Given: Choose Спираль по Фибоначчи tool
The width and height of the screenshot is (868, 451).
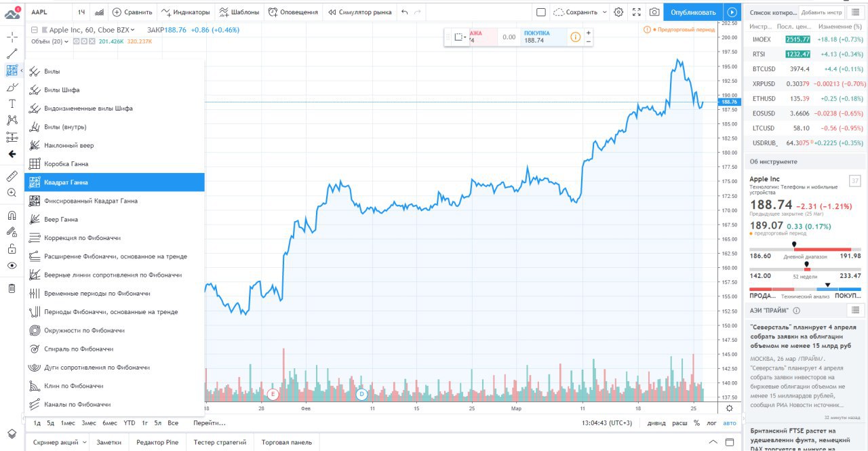Looking at the screenshot, I should coord(114,349).
